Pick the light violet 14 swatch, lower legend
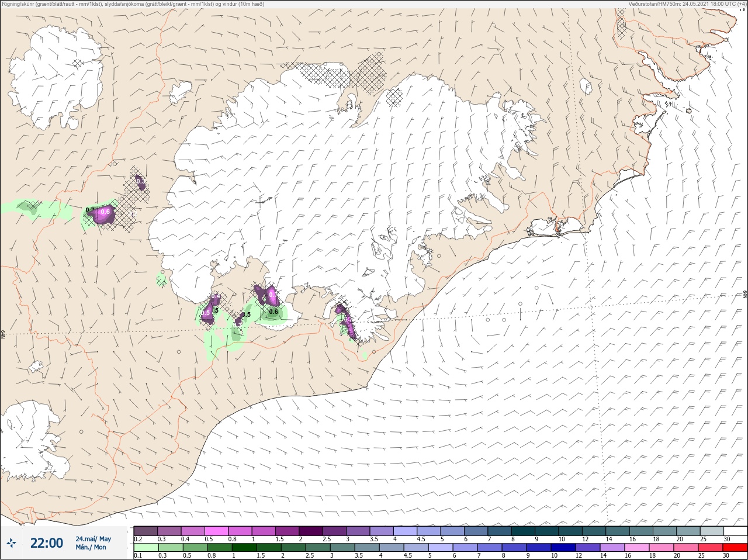Screen dimensions: 748x560 [x=611, y=548]
